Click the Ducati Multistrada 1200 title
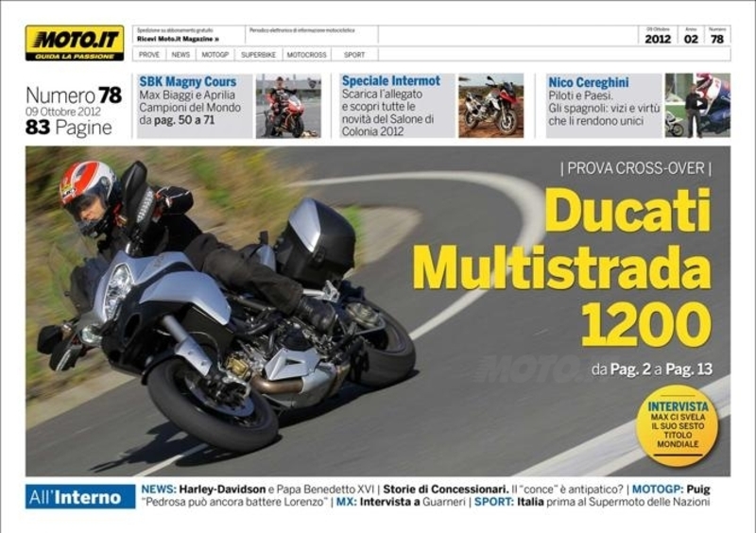 tap(562, 268)
